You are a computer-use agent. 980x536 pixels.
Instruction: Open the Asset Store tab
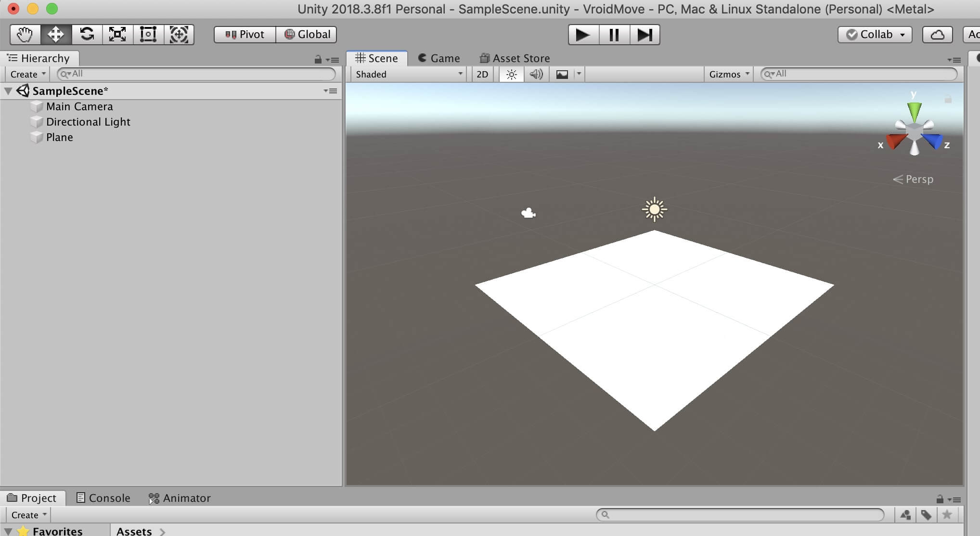click(515, 58)
